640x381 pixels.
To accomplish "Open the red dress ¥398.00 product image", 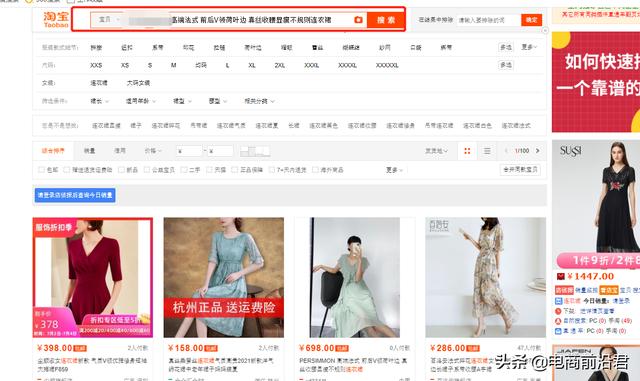I will [x=93, y=277].
